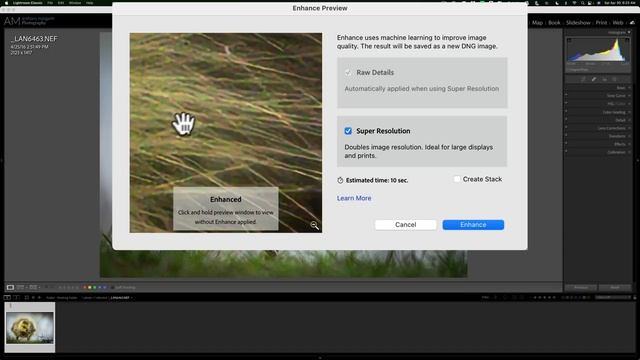Click the Cancel button
The width and height of the screenshot is (640, 360).
point(405,224)
